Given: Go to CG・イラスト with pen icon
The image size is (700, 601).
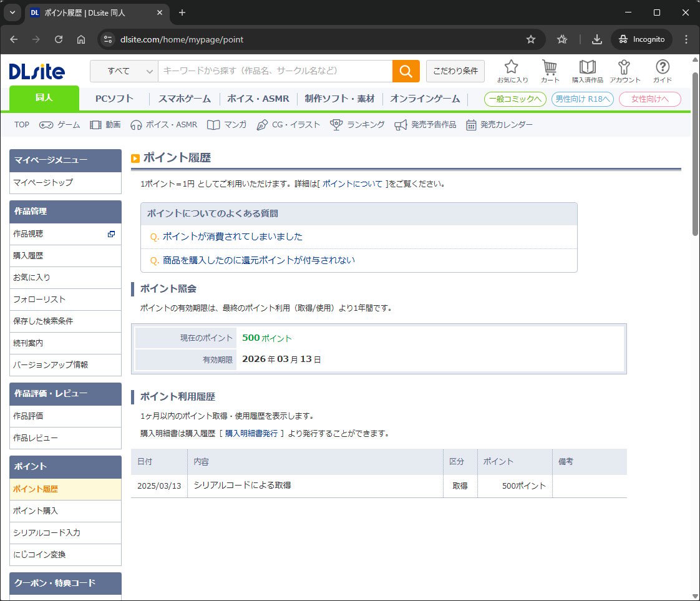Looking at the screenshot, I should 288,125.
